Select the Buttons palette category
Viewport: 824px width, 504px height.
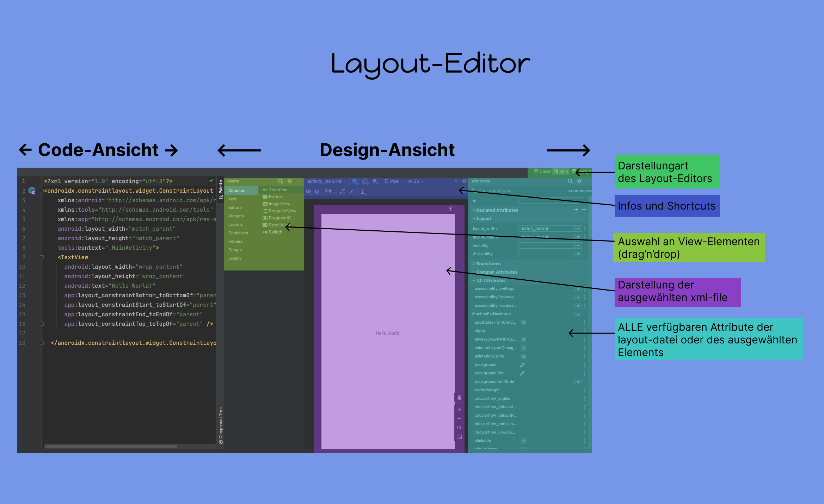coord(235,207)
